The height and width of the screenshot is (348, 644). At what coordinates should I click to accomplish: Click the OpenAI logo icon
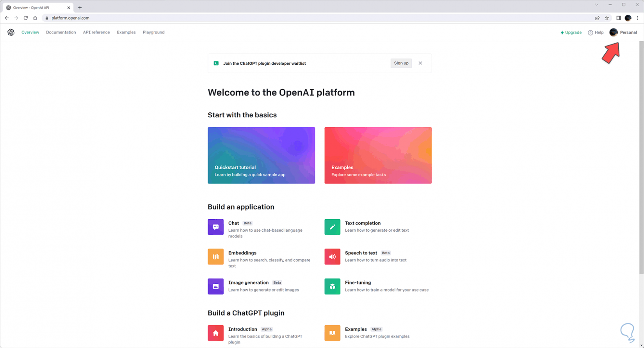[11, 32]
